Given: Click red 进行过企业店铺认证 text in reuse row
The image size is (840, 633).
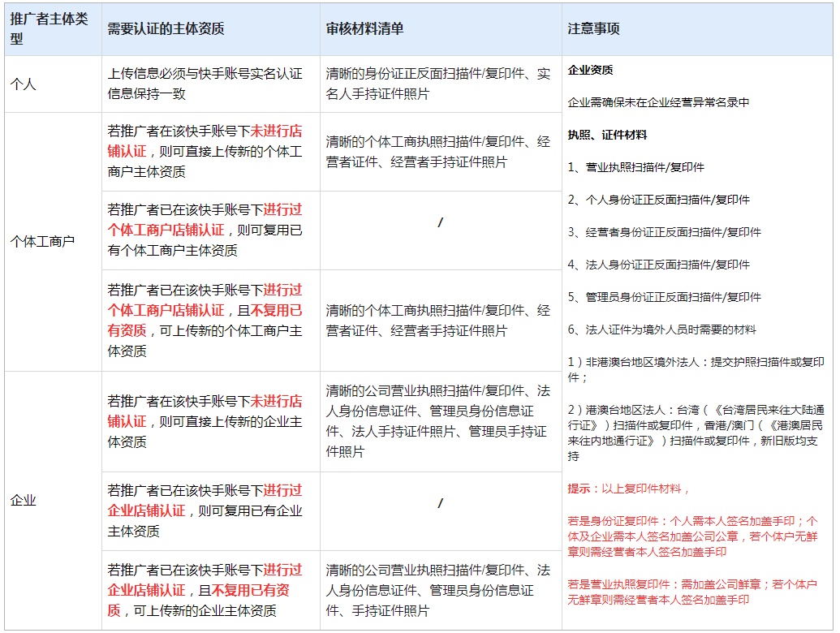Looking at the screenshot, I should [205, 500].
